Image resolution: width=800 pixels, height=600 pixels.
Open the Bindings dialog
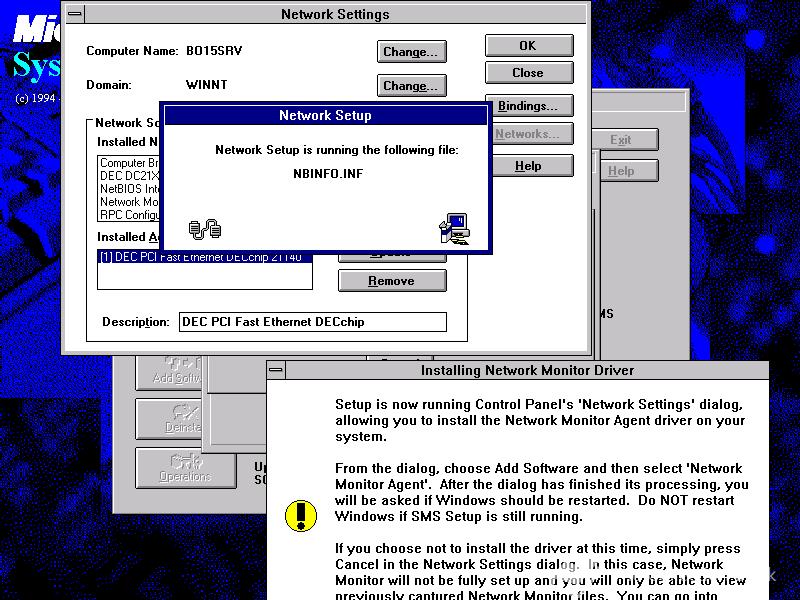click(x=529, y=106)
